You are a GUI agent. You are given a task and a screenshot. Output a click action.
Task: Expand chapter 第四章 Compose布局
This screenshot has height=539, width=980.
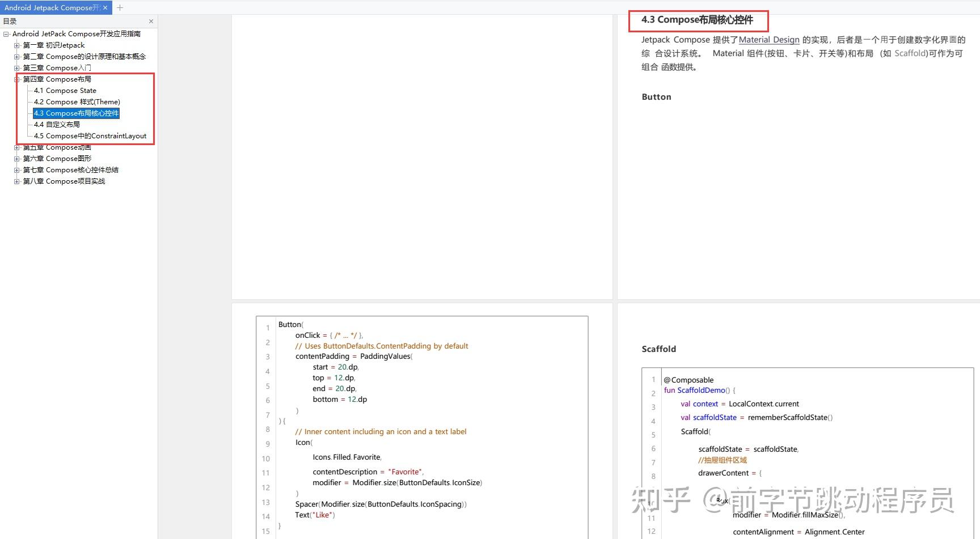point(17,79)
